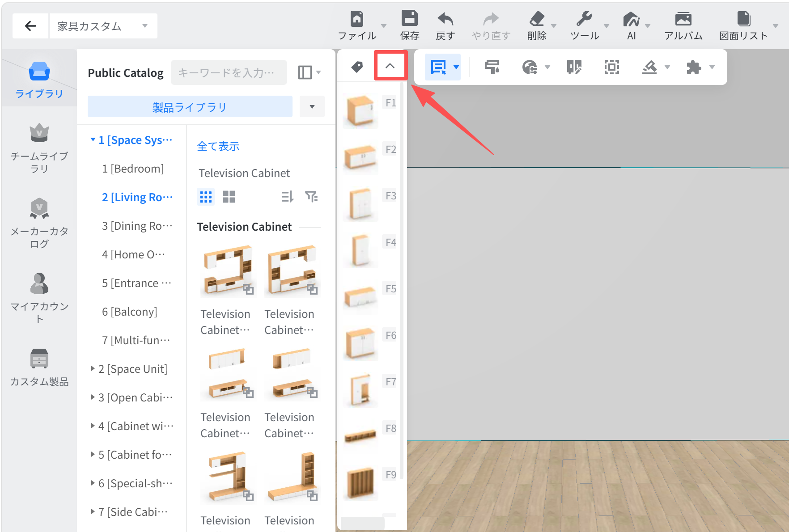Collapse the shortcut panel with the up chevron

click(x=390, y=66)
